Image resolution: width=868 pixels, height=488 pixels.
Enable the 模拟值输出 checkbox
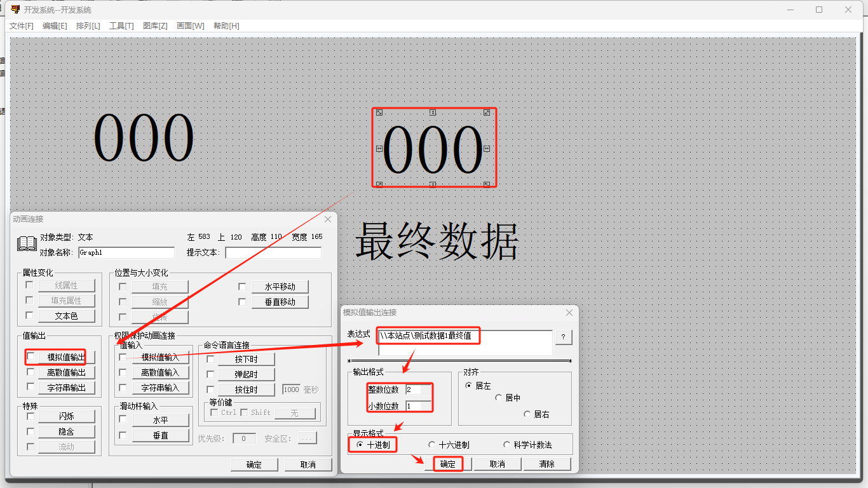[31, 357]
